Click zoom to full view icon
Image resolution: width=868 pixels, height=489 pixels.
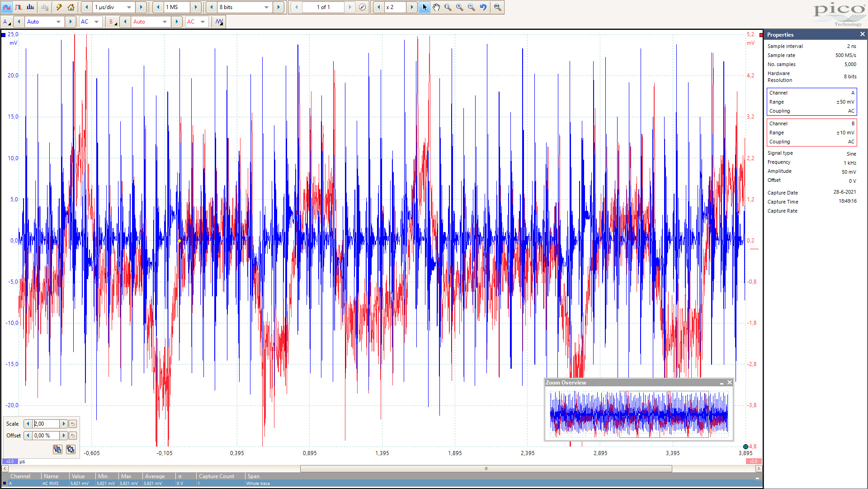tap(497, 7)
